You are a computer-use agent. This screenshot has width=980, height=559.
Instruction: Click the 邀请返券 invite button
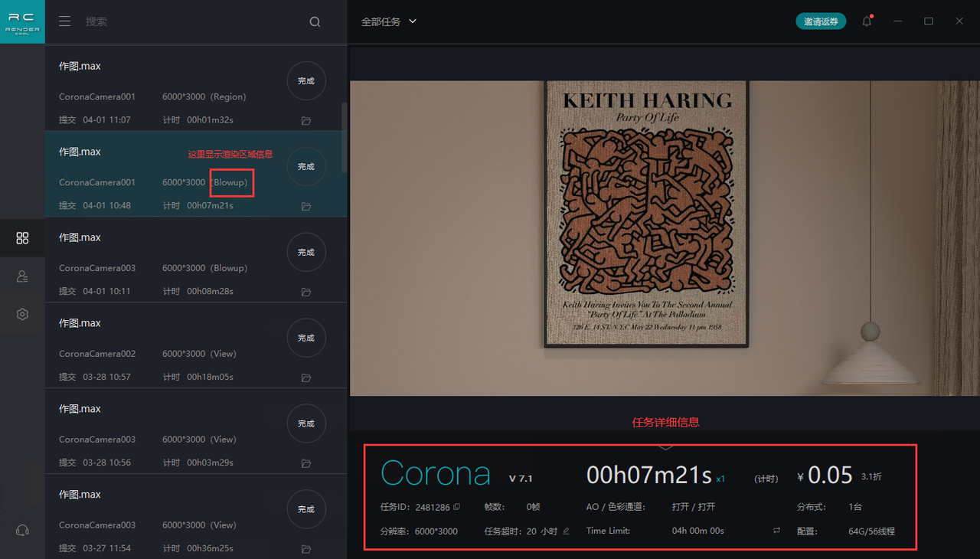pyautogui.click(x=820, y=21)
